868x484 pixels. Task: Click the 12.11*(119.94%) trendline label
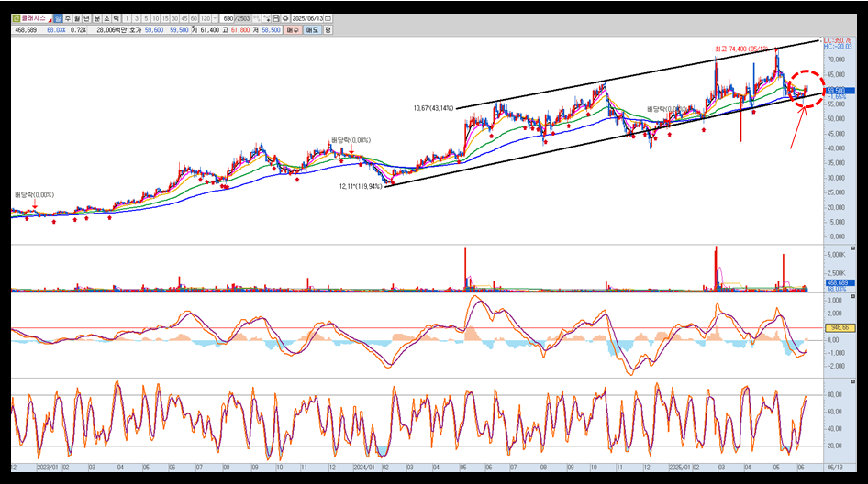(361, 186)
